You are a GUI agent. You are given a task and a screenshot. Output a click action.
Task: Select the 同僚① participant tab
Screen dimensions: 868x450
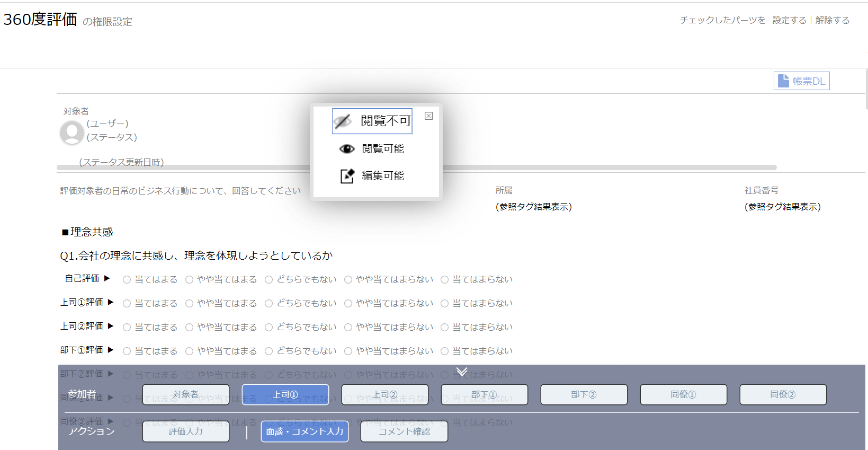pos(684,395)
